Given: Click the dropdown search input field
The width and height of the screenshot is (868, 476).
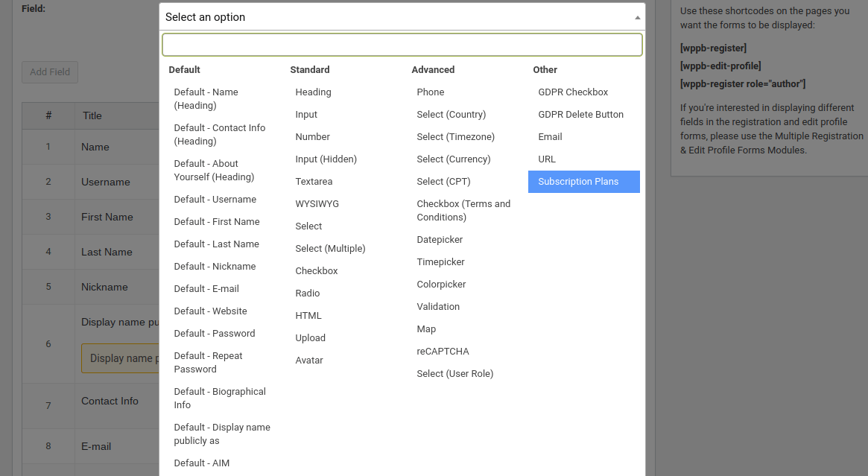Looking at the screenshot, I should point(402,45).
